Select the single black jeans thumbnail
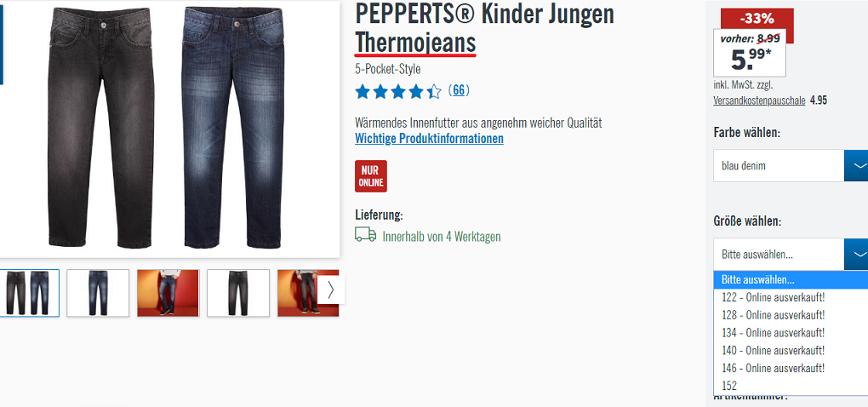 [238, 293]
